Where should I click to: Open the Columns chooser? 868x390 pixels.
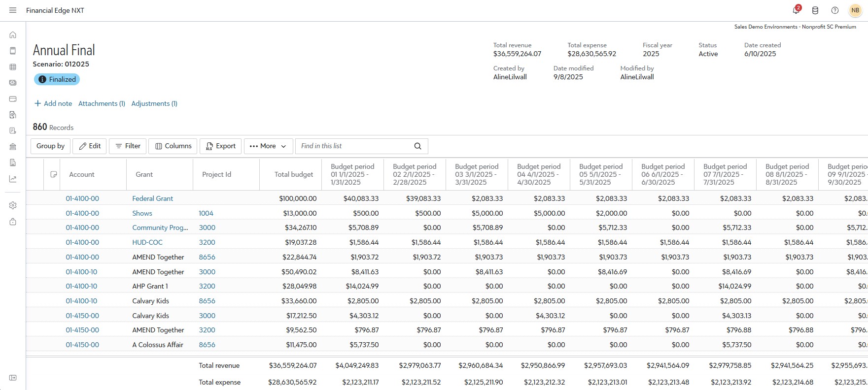pyautogui.click(x=173, y=146)
